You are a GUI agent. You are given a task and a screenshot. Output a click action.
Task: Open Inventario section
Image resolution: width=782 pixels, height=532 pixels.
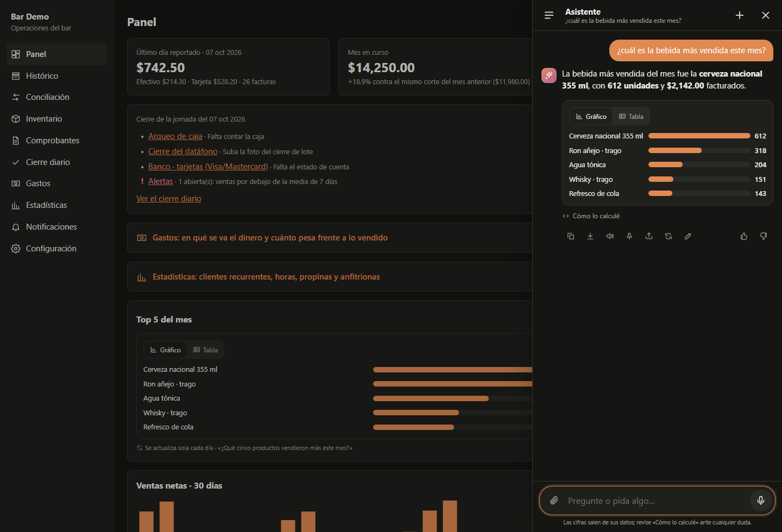point(56,119)
